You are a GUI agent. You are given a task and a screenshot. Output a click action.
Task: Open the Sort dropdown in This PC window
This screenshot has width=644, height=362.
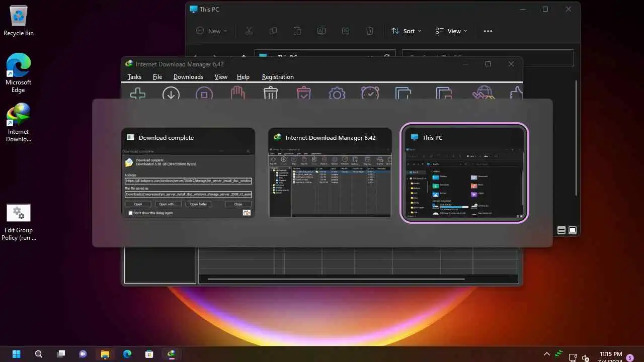pos(407,31)
